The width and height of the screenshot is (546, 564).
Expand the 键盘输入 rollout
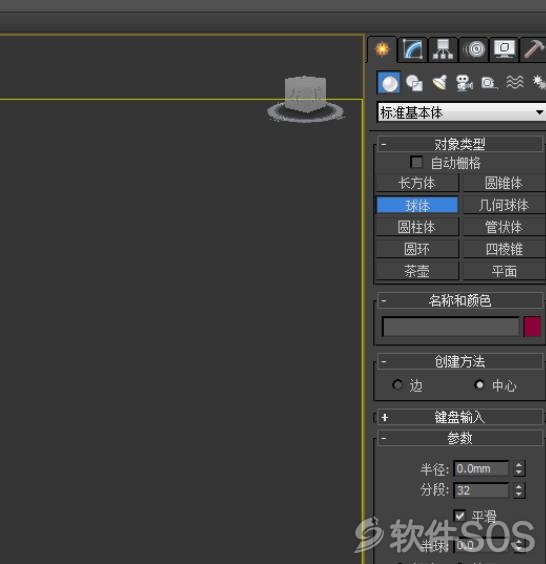tap(460, 417)
